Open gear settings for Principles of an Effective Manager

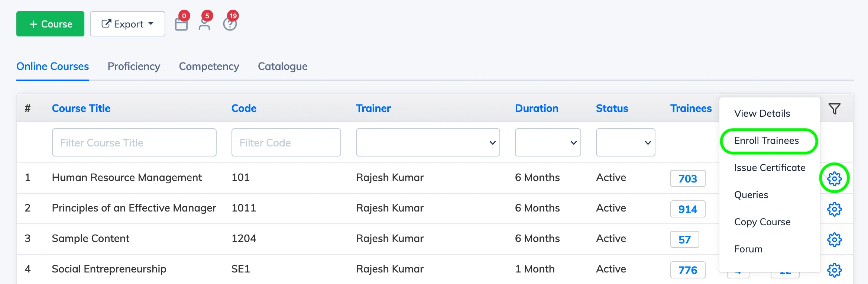[x=835, y=209]
